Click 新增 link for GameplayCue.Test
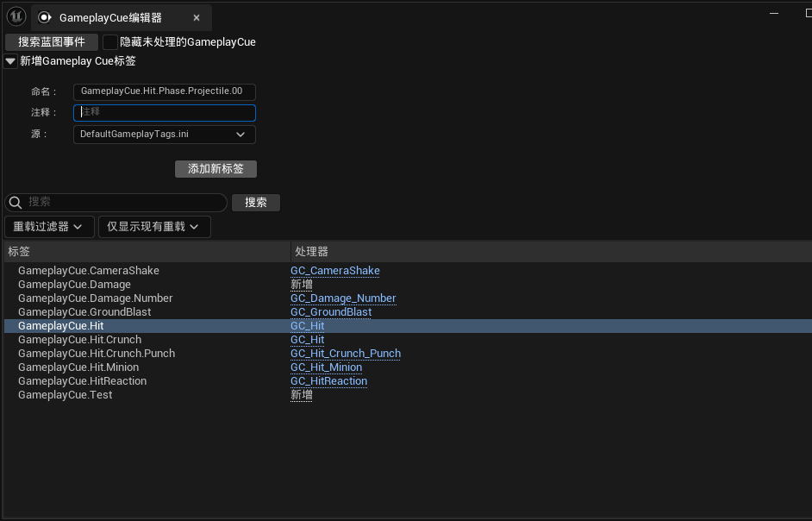The height and width of the screenshot is (521, 812). pos(302,395)
